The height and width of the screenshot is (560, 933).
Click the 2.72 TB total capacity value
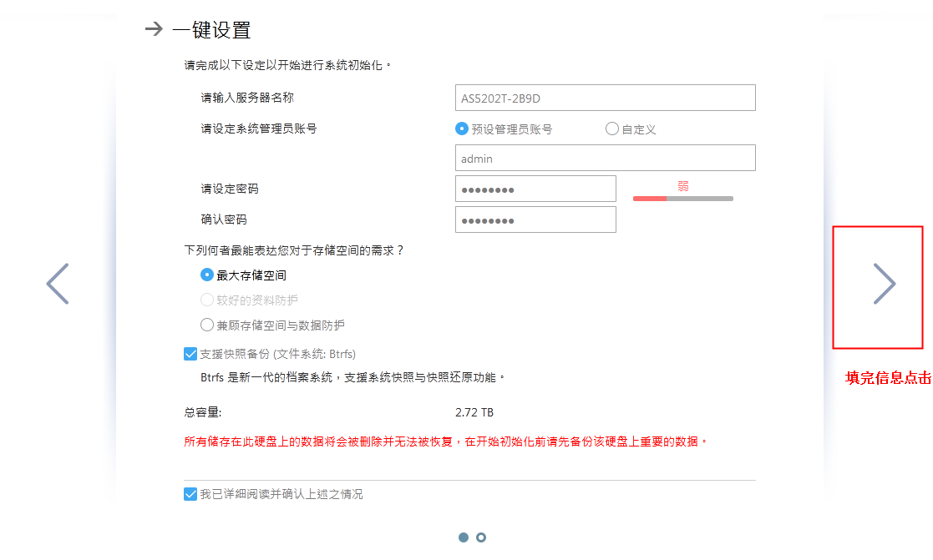point(474,412)
